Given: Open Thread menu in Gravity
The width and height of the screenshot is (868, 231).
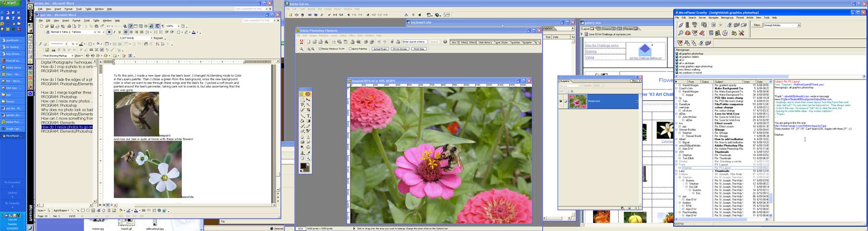Looking at the screenshot, I should coord(740,17).
